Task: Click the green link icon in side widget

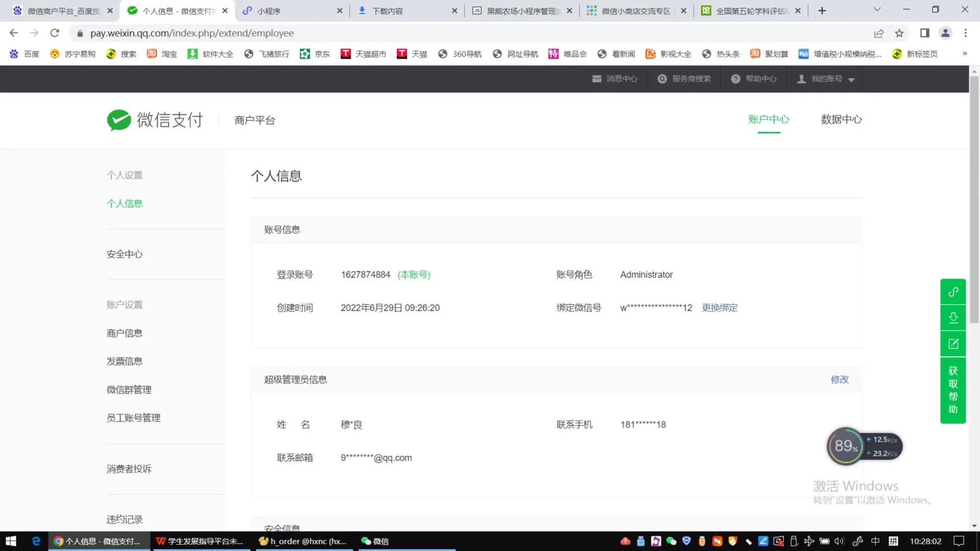Action: (953, 292)
